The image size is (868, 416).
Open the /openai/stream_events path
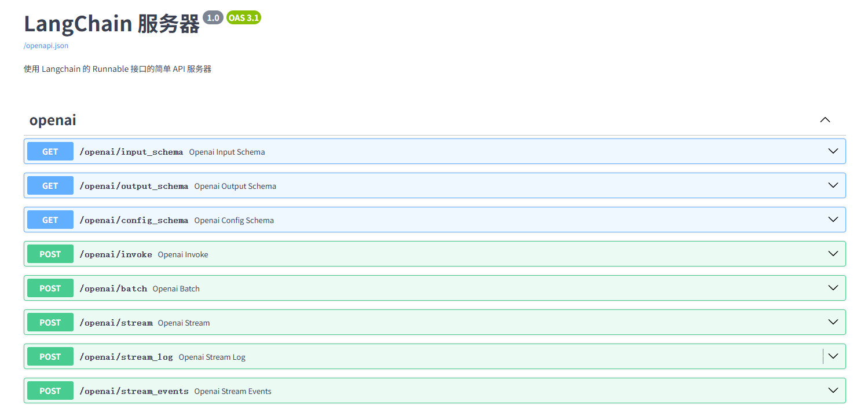point(134,391)
